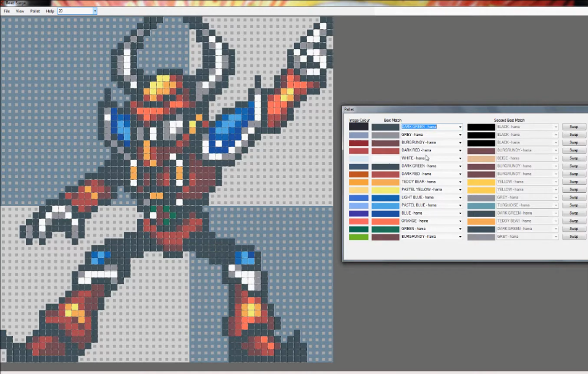Select best match swatch beside LIGHT BLUE - hama
The width and height of the screenshot is (588, 374).
pos(385,198)
